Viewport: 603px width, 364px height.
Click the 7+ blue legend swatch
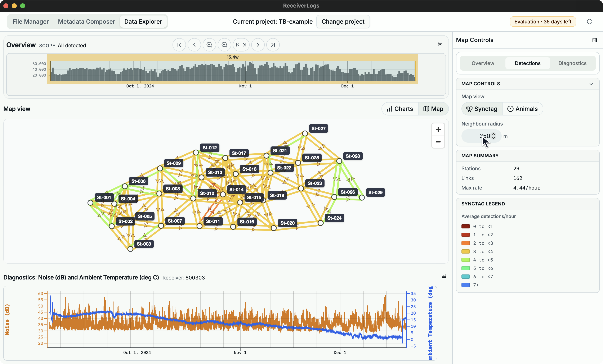(465, 285)
